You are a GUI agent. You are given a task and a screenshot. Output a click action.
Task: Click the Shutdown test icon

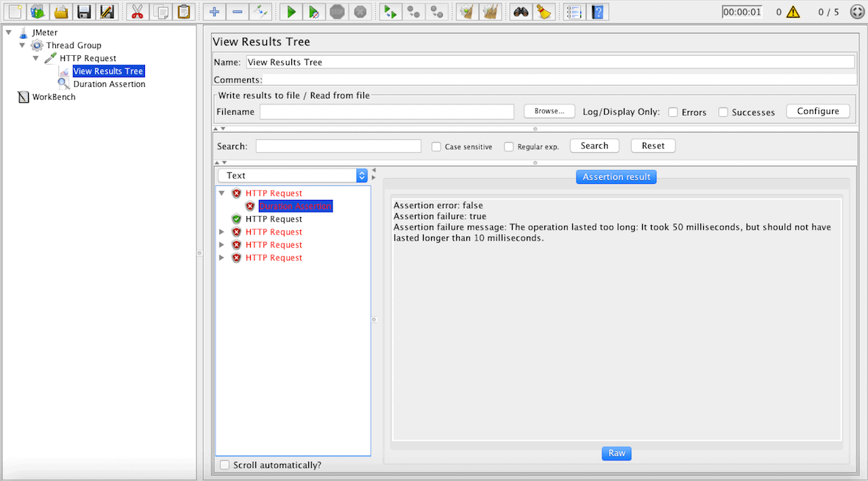(x=360, y=12)
